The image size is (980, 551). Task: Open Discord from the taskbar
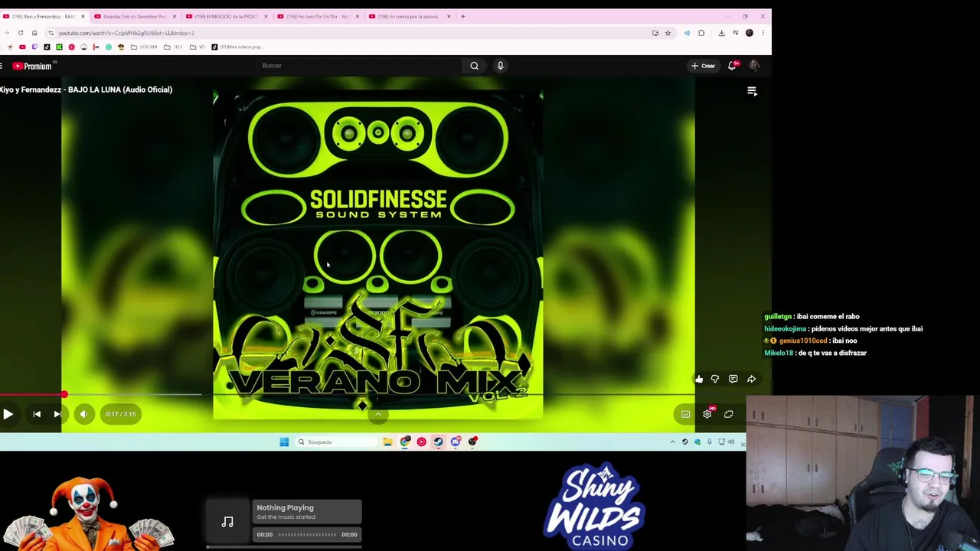tap(456, 442)
